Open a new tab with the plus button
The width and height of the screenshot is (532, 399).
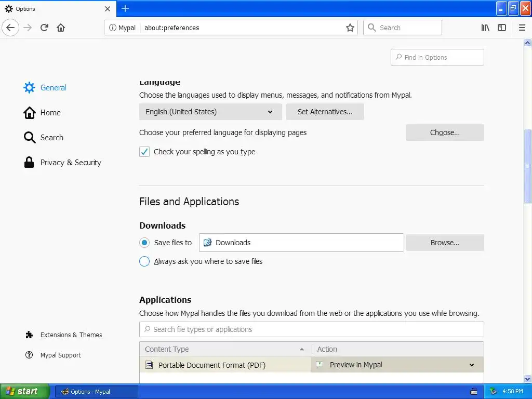[125, 8]
